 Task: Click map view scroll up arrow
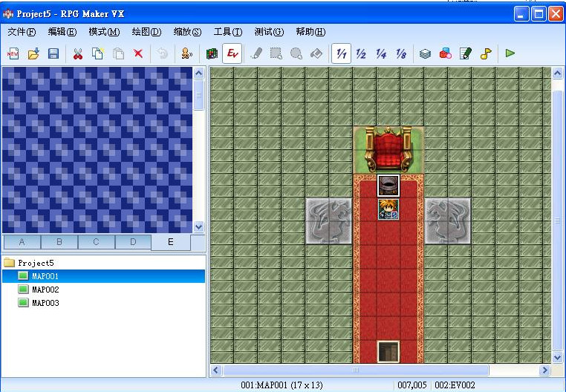557,73
